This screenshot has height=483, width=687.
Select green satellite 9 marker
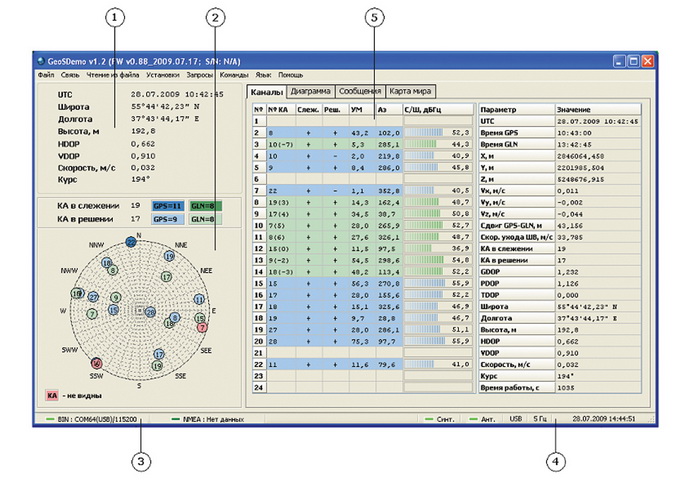click(x=115, y=298)
